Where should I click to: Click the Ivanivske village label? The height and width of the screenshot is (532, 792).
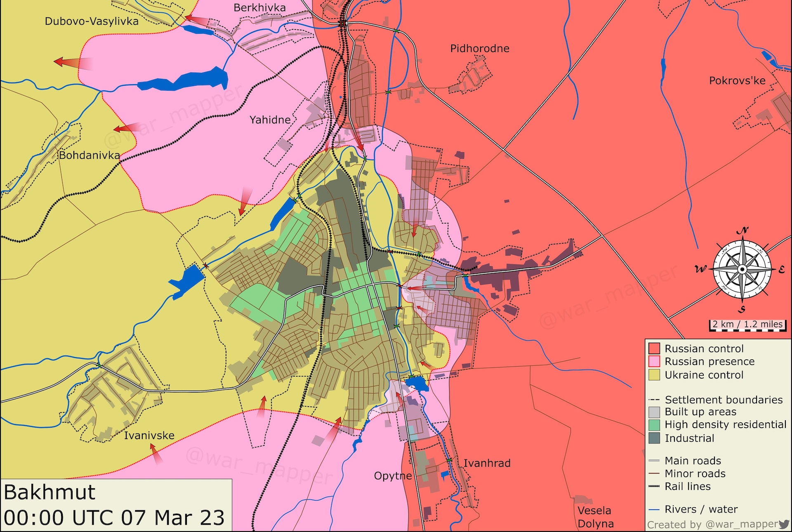tap(149, 435)
